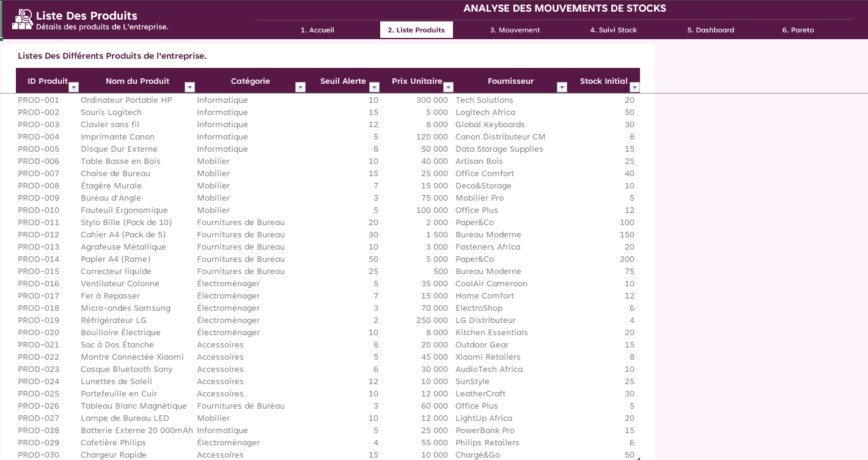Select the cell PROD-001
Image resolution: width=868 pixels, height=460 pixels.
[47, 100]
